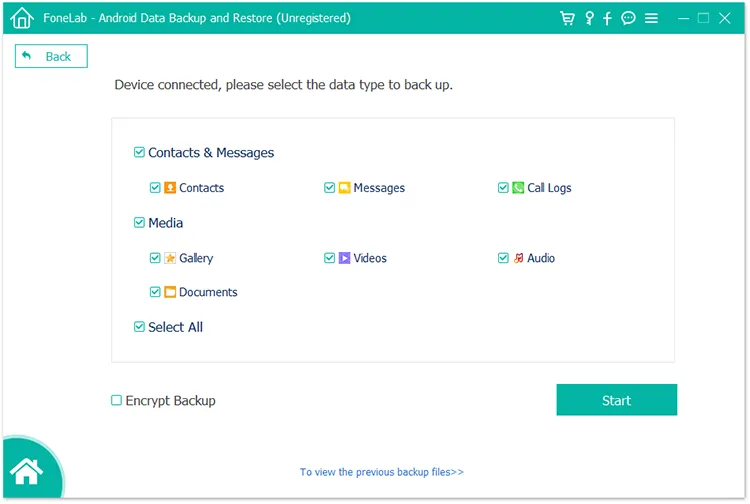Open the feedback chat bubble icon
The image size is (750, 504).
pyautogui.click(x=628, y=18)
